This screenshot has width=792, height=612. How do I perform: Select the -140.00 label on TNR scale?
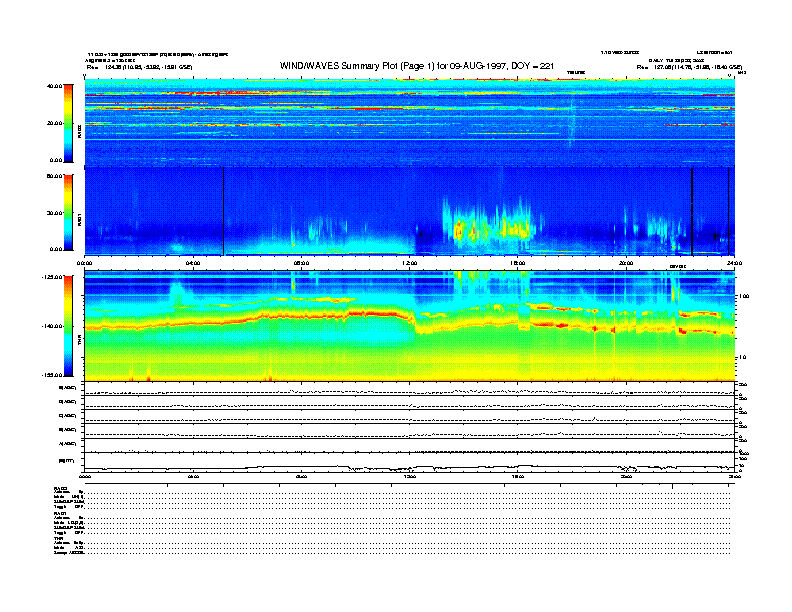tap(52, 326)
